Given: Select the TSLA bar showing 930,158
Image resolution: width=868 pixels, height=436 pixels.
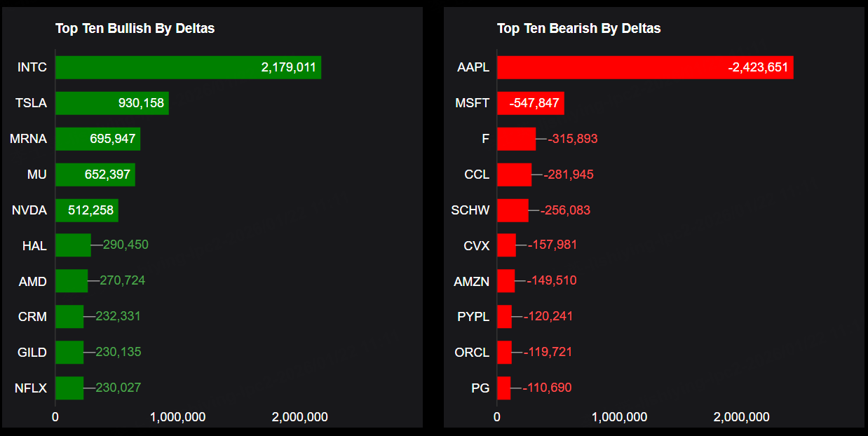Looking at the screenshot, I should [x=111, y=103].
